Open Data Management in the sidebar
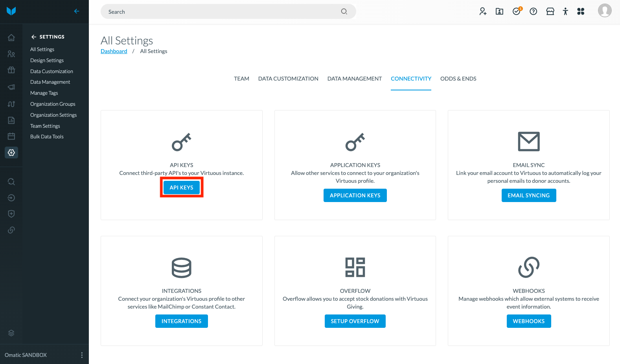620x364 pixels. click(50, 82)
